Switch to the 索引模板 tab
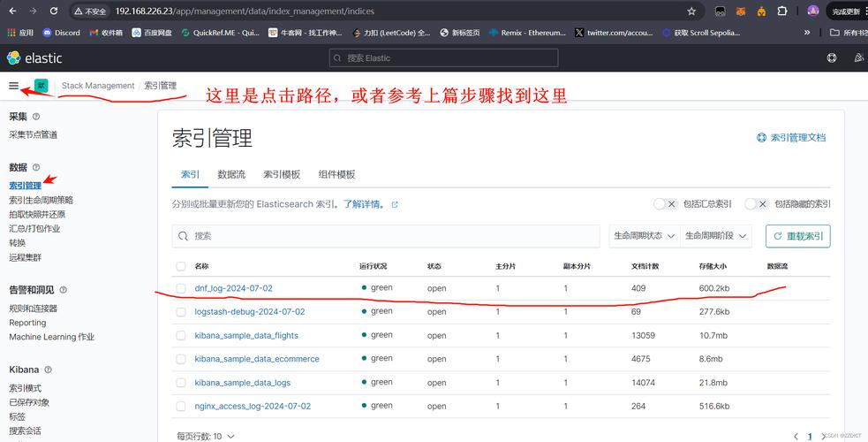 (282, 174)
